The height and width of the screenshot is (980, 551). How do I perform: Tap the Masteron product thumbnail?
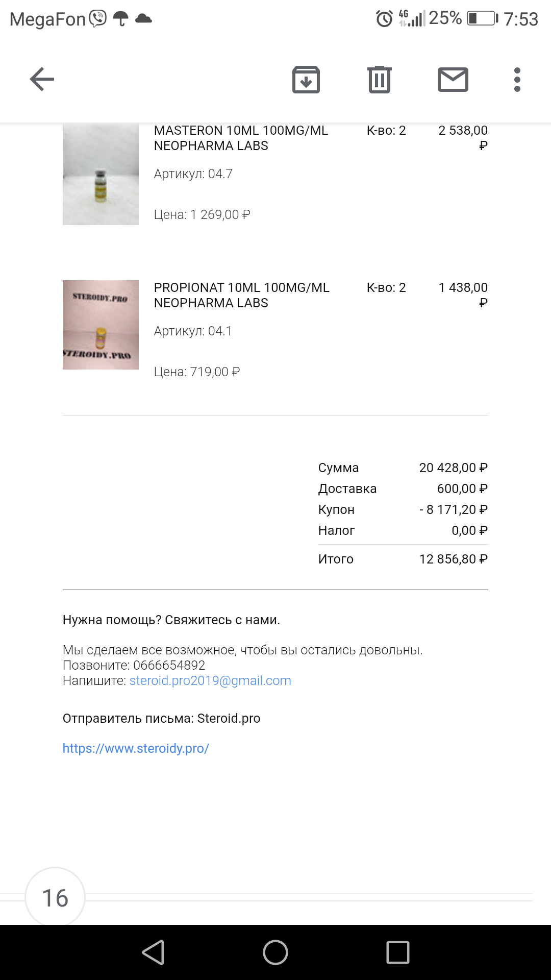click(x=101, y=175)
